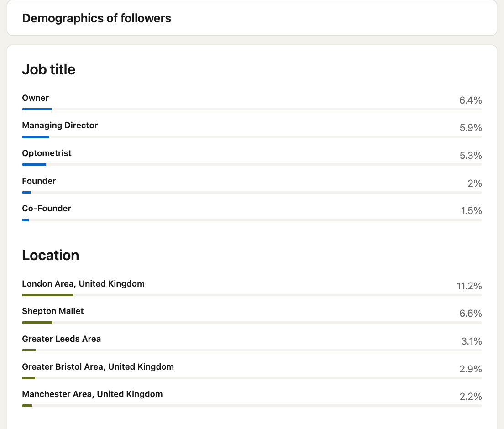The image size is (504, 429).
Task: Select London Area, United Kingdom label
Action: tap(83, 283)
